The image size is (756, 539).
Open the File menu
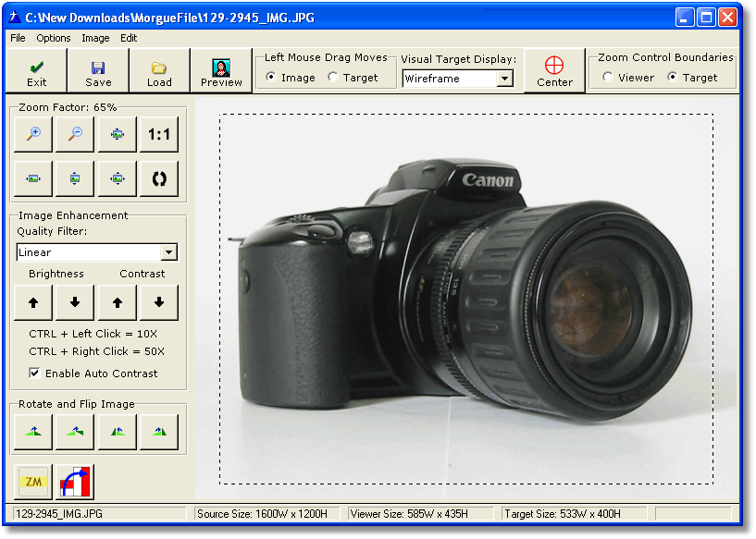18,38
